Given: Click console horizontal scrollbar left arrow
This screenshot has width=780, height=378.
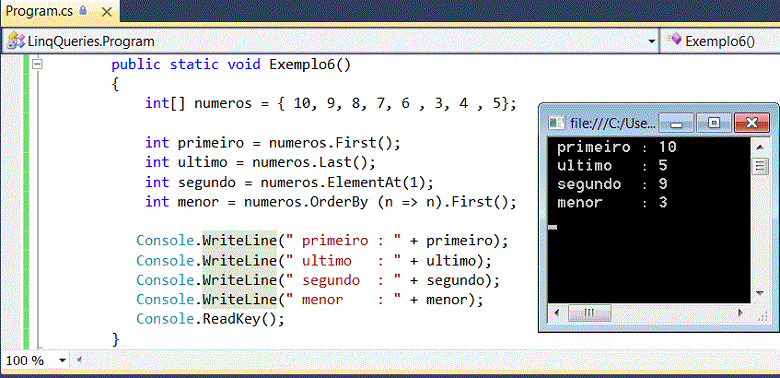Looking at the screenshot, I should pos(556,313).
